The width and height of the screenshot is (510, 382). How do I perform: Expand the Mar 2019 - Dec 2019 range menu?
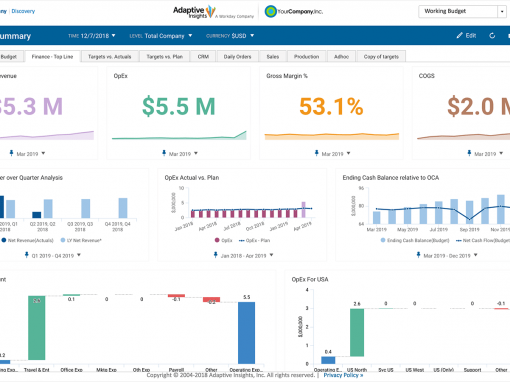(475, 255)
